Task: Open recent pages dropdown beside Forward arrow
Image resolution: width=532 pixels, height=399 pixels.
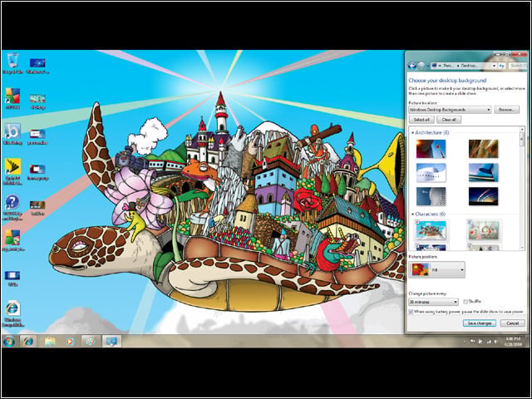Action: pyautogui.click(x=427, y=66)
